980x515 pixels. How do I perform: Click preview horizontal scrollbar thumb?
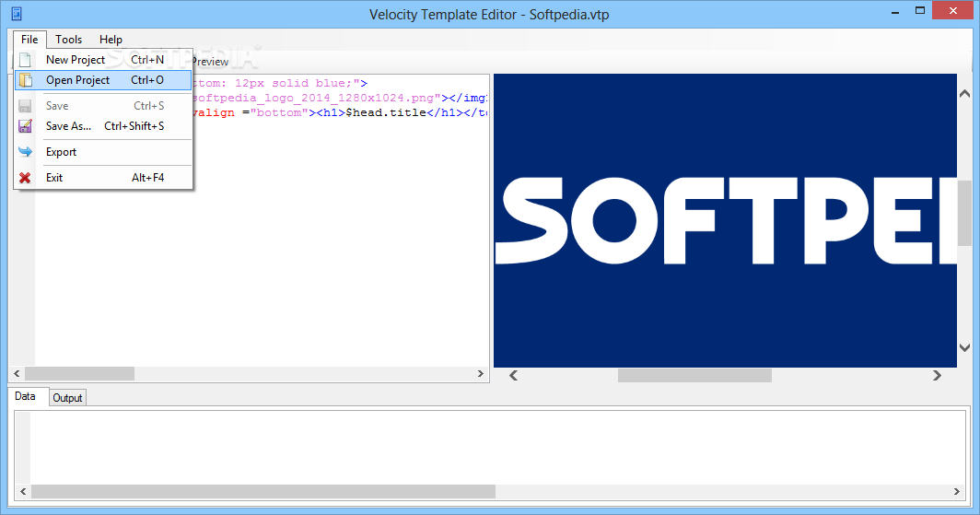click(x=695, y=376)
